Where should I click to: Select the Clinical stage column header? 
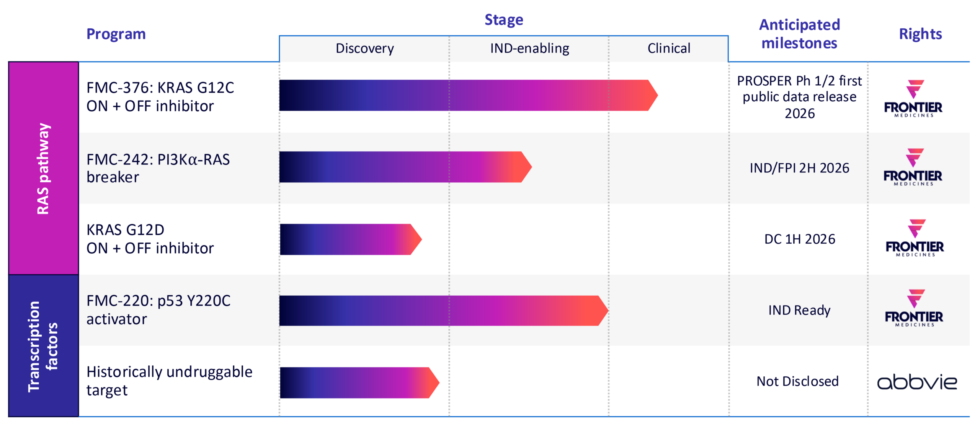(669, 49)
